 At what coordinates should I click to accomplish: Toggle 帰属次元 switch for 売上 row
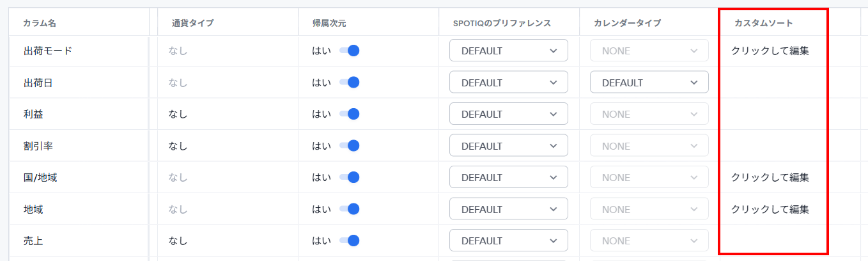click(x=350, y=241)
